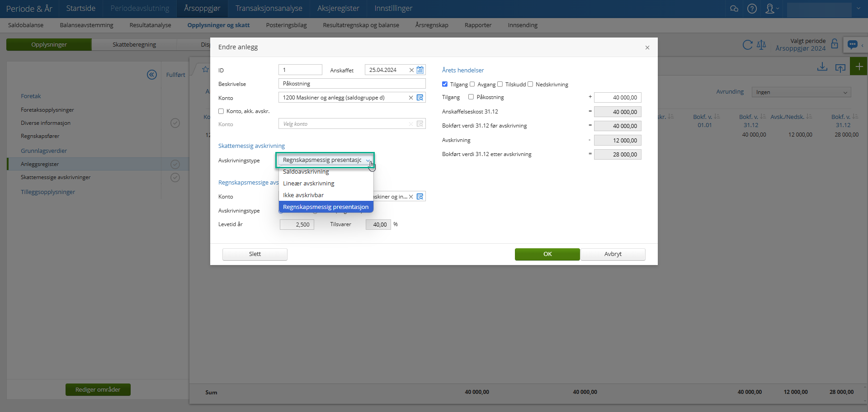
Task: Check the Konto, akk. avskr. checkbox
Action: (x=221, y=111)
